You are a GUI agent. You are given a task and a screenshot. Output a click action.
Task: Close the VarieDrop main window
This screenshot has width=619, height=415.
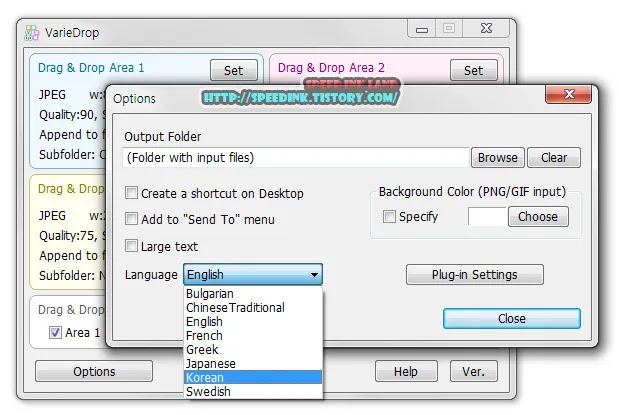click(x=486, y=28)
